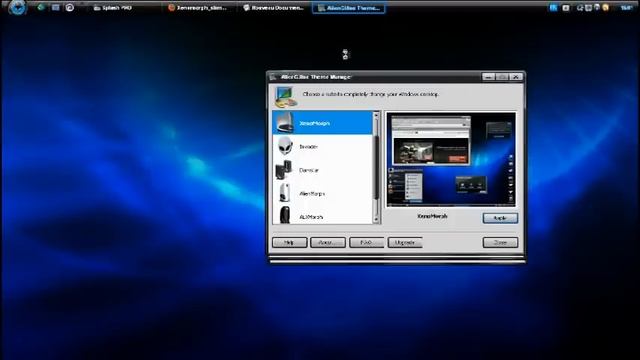Click the alien head icon for Invader
This screenshot has width=640, height=360.
tap(285, 146)
